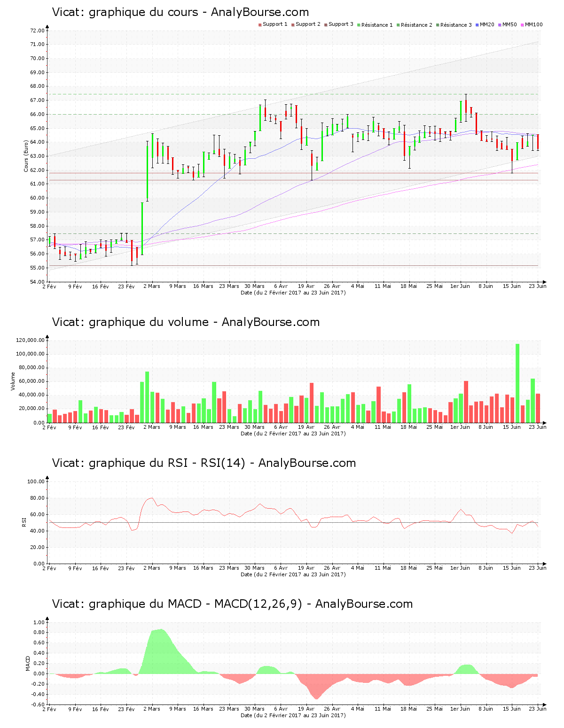Click '23 Fév' date on RSI chart axis
This screenshot has height=728, width=564.
click(x=126, y=568)
